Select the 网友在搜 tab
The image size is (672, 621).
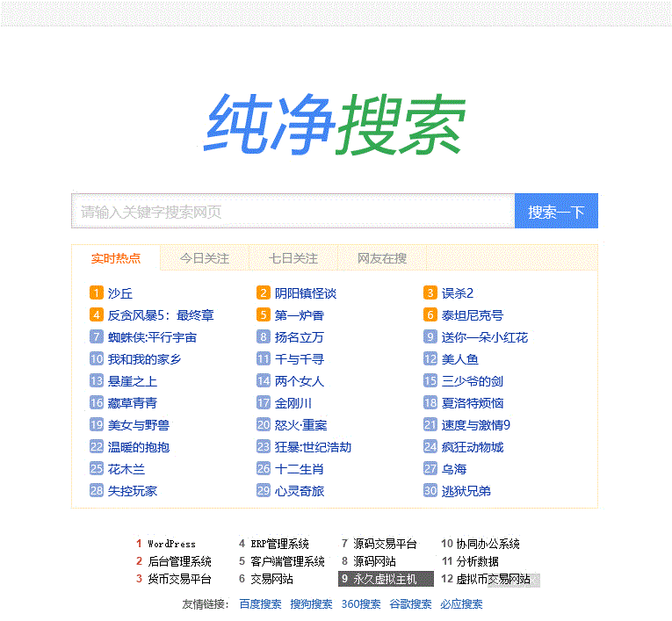(x=382, y=258)
